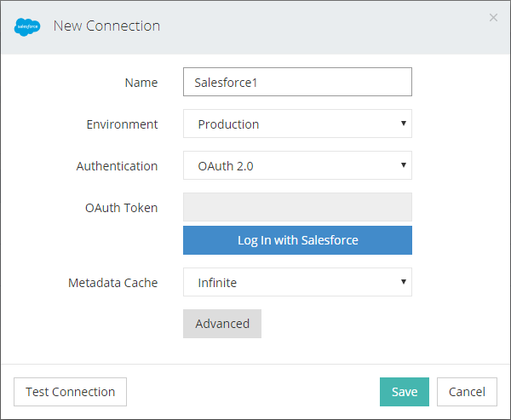This screenshot has height=420, width=511.
Task: Click the Name label
Action: point(141,83)
